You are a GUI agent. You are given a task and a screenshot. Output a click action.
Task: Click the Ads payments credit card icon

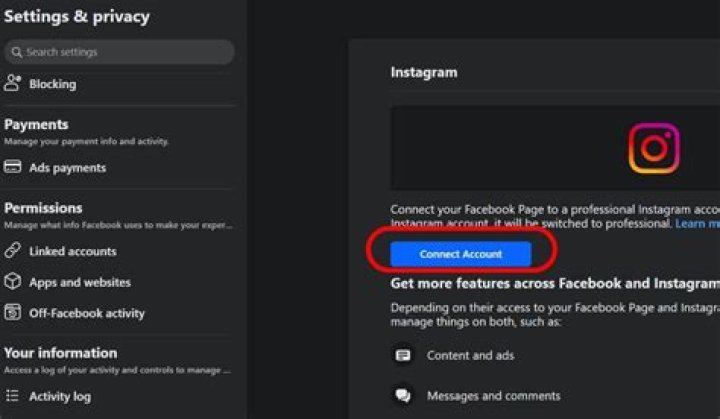point(13,168)
